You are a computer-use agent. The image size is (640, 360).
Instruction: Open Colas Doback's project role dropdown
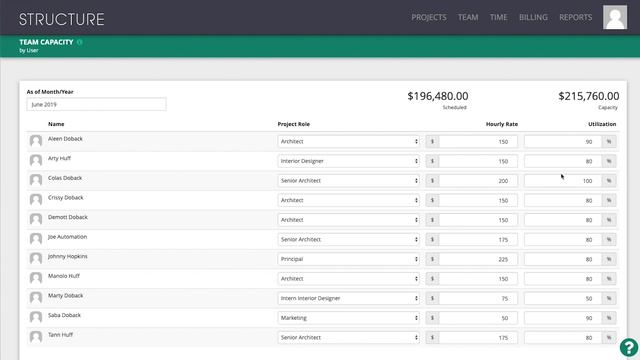(349, 181)
